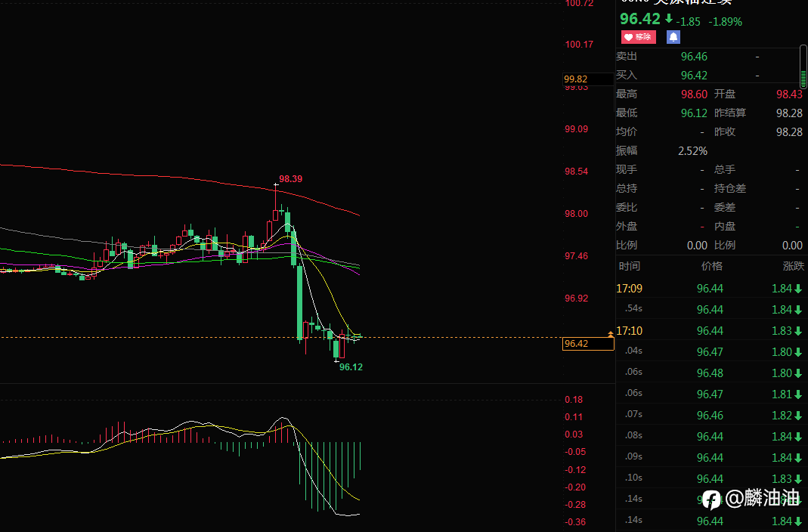The height and width of the screenshot is (532, 808).
Task: Click the 1.82 change value in the tick list
Action: point(782,415)
